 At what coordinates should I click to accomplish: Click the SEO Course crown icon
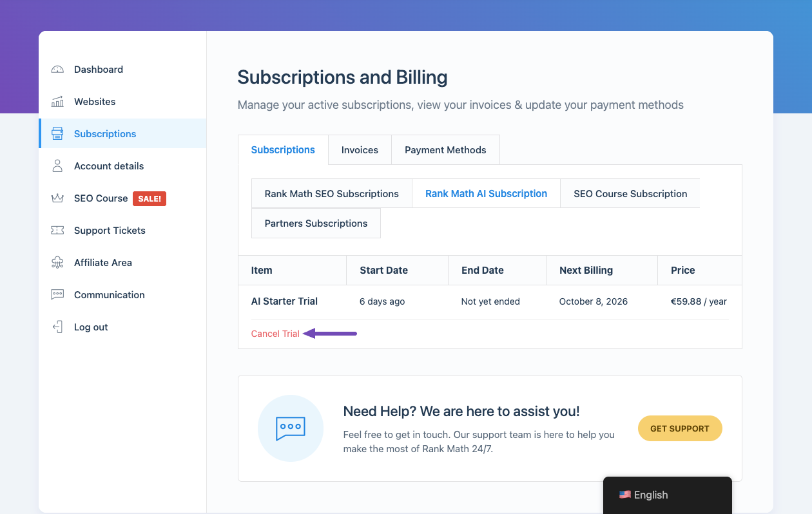57,198
